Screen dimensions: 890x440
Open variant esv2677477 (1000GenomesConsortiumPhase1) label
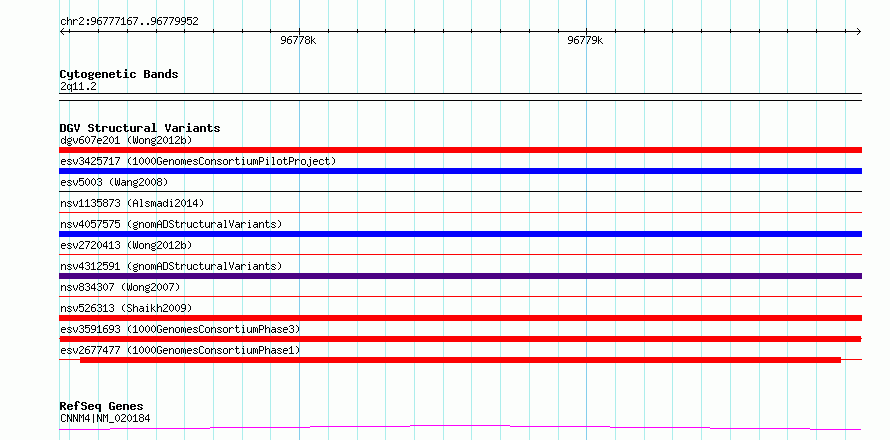click(x=180, y=350)
